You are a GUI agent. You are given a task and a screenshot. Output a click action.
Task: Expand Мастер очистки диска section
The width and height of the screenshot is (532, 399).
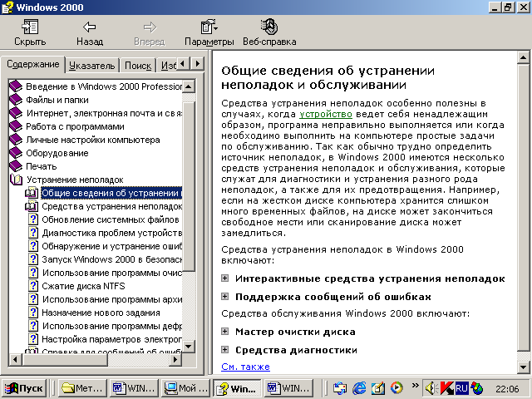pyautogui.click(x=224, y=331)
